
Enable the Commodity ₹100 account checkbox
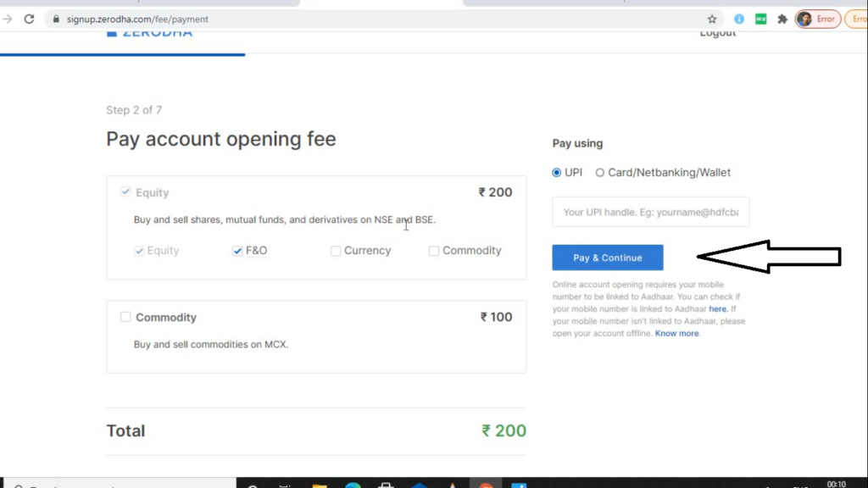[125, 317]
